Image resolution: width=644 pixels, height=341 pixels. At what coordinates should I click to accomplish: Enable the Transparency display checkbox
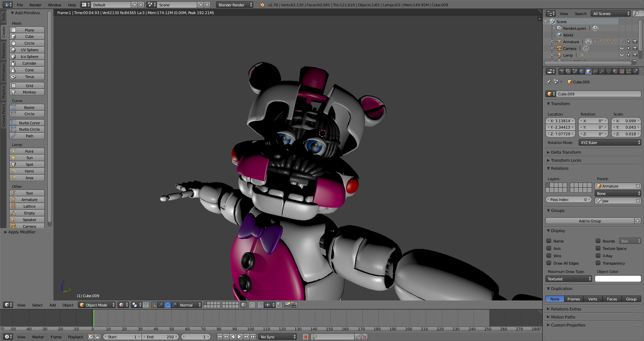[x=598, y=263]
